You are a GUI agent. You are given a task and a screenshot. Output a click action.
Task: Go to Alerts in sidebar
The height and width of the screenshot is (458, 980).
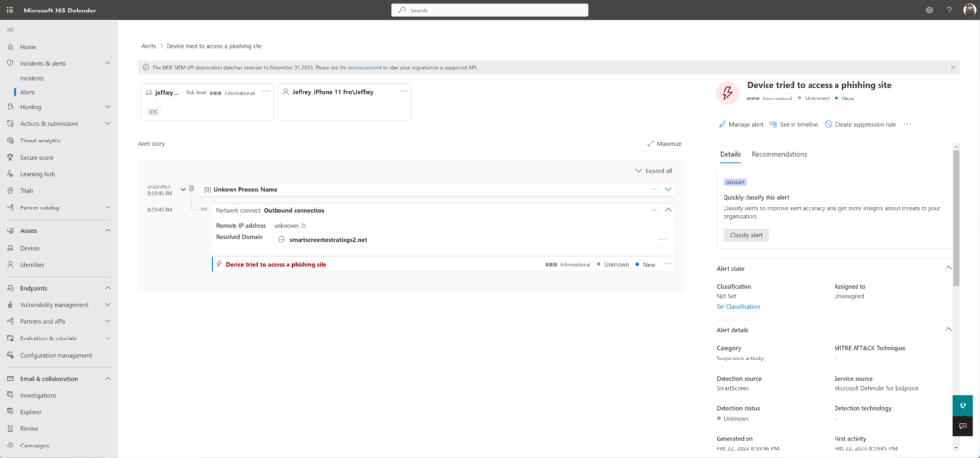(x=28, y=92)
